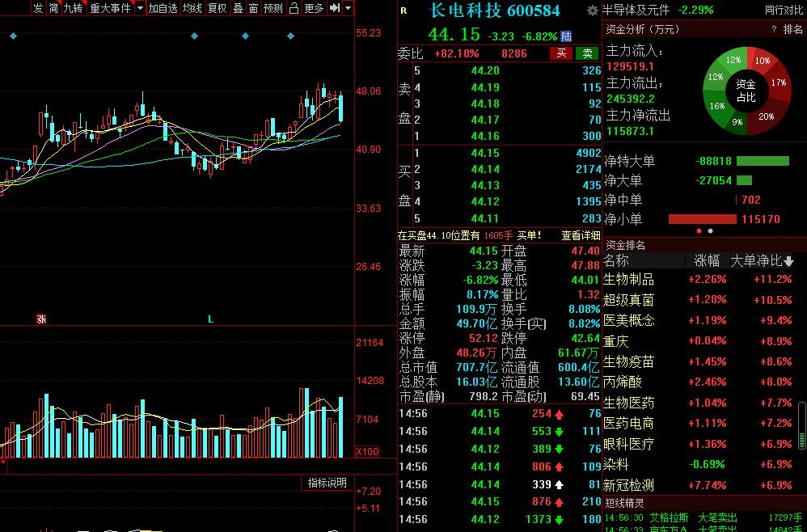Click the yellow R margin-trading marker

click(403, 11)
